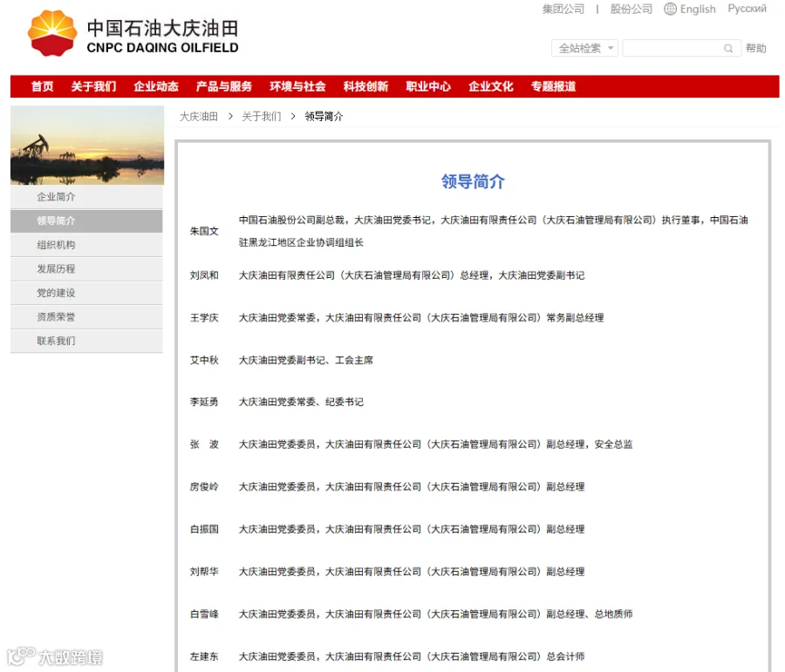785x672 pixels.
Task: Click the name 白振国
Action: click(x=204, y=529)
